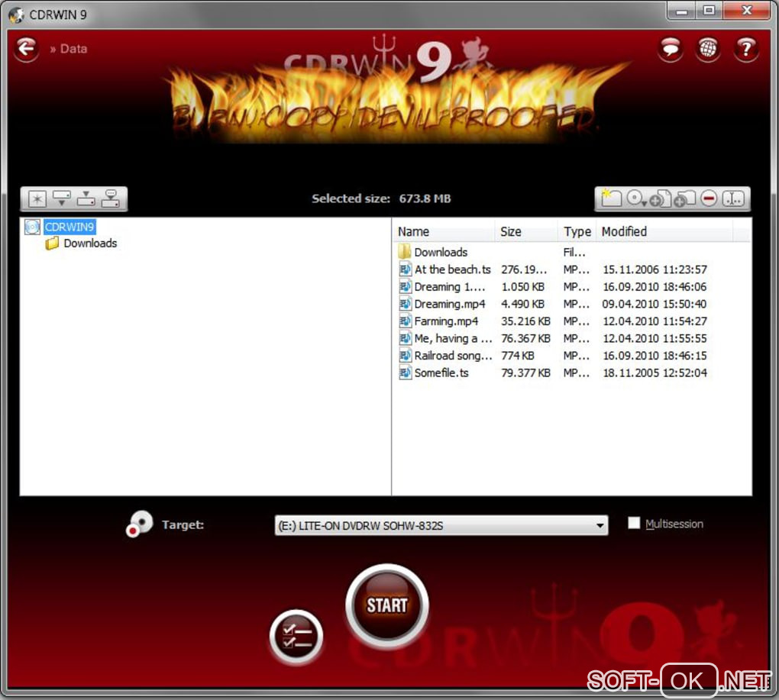Create a new folder with star icon

point(610,198)
